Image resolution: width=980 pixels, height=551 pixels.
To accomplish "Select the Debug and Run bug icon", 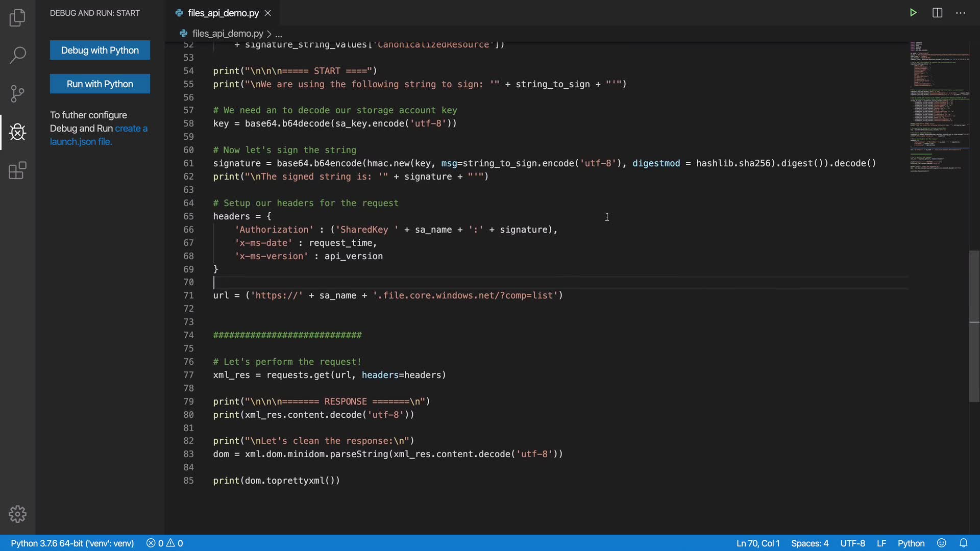I will [17, 132].
